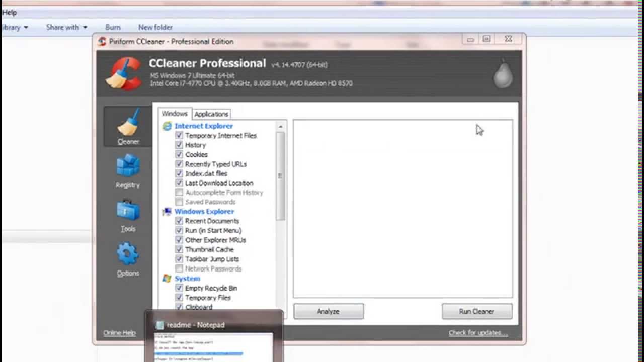Click the CCleaner title bar icon
The height and width of the screenshot is (362, 644).
pos(102,42)
